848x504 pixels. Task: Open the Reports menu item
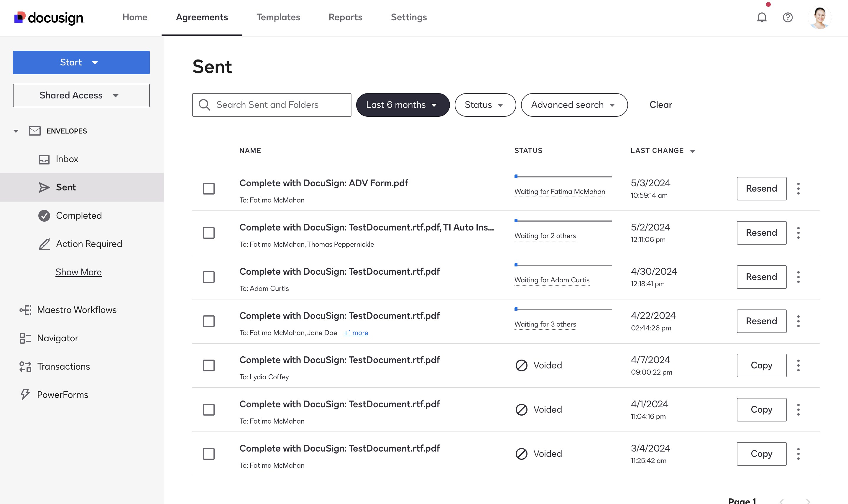click(345, 17)
